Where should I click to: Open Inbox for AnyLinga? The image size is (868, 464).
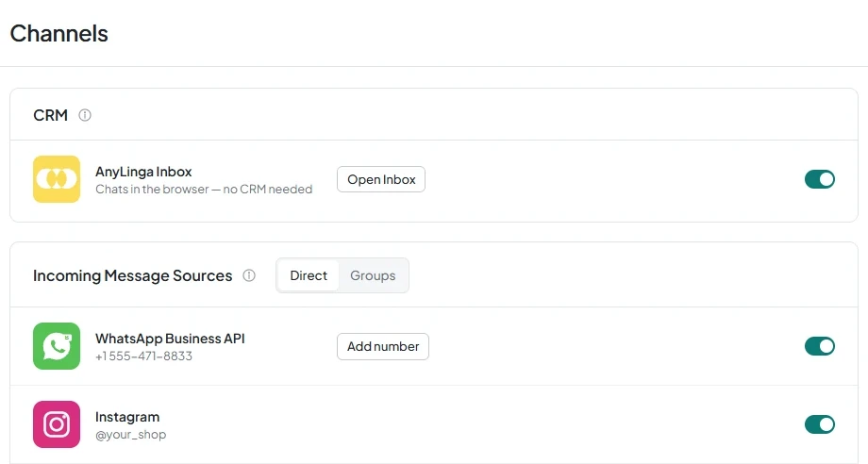pyautogui.click(x=381, y=179)
